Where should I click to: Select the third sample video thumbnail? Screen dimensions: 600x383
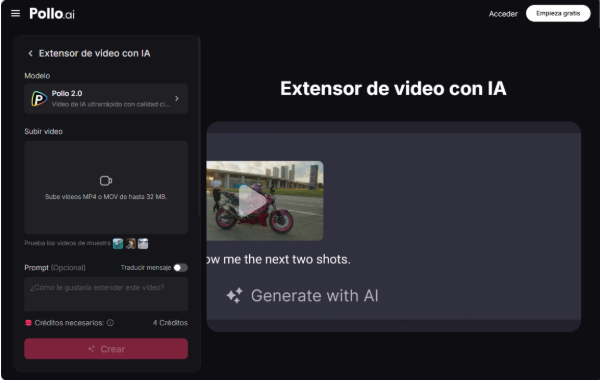143,244
